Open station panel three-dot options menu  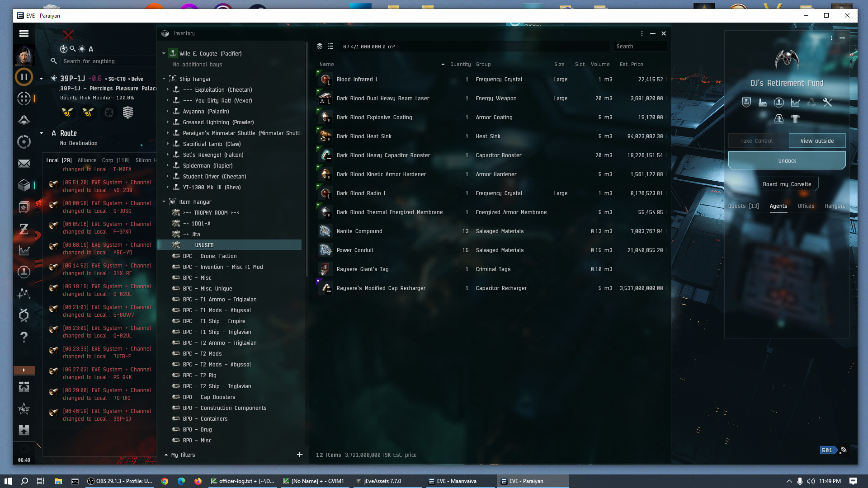[831, 38]
